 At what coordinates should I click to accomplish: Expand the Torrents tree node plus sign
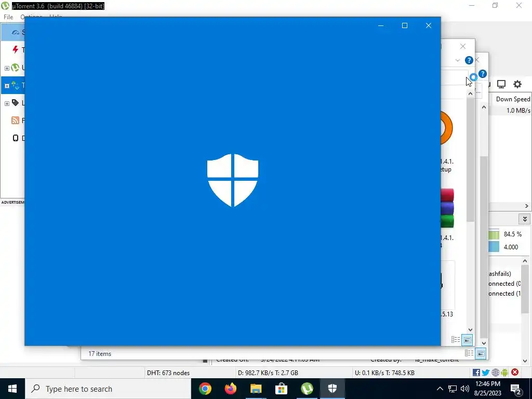7,86
